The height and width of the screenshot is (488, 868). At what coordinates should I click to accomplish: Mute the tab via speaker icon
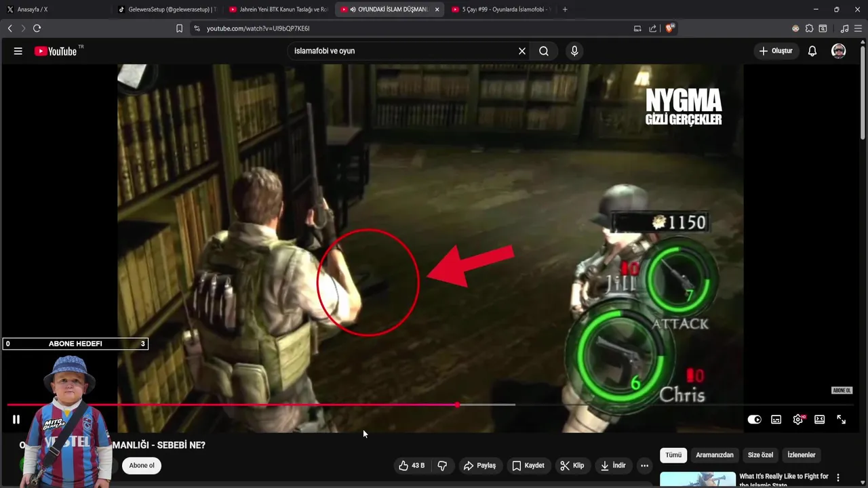coord(353,9)
